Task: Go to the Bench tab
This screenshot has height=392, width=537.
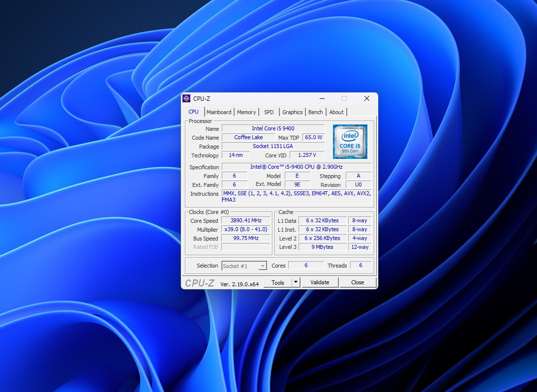Action: click(x=315, y=112)
